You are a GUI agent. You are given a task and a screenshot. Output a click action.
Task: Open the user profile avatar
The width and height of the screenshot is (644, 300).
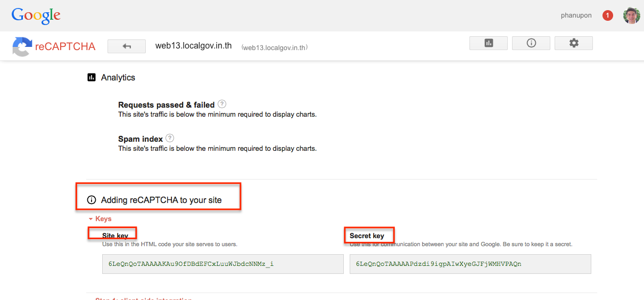point(631,15)
